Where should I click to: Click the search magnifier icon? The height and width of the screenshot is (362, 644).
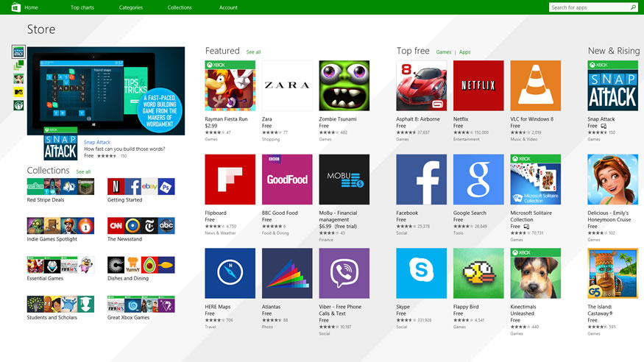pyautogui.click(x=633, y=7)
